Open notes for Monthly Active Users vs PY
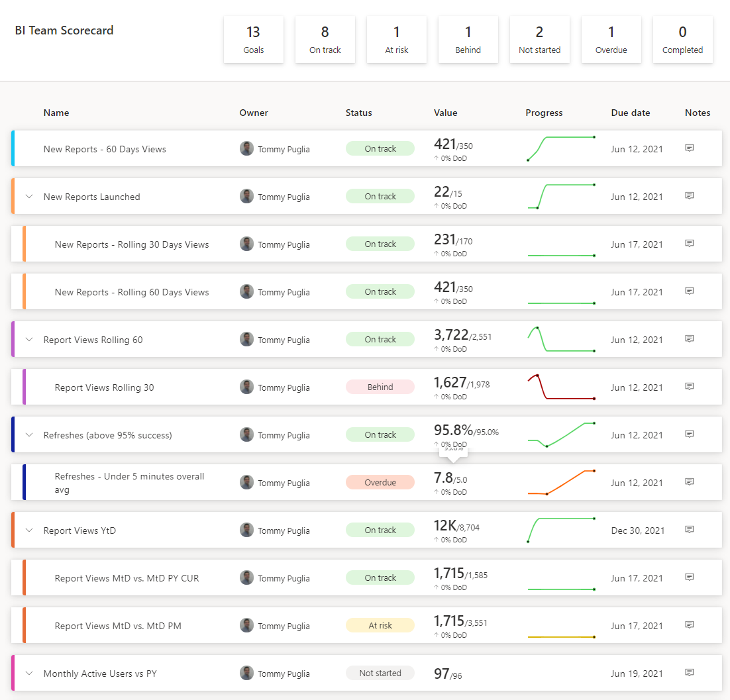 tap(689, 673)
